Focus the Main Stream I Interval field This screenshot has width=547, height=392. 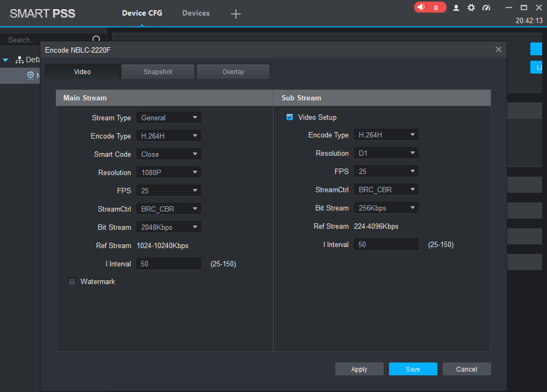(169, 264)
